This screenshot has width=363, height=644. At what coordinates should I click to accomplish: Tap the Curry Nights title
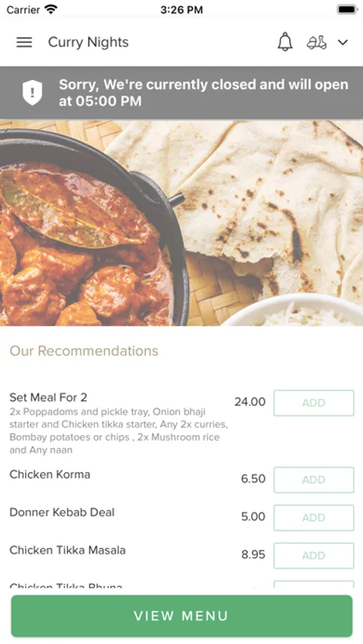88,42
